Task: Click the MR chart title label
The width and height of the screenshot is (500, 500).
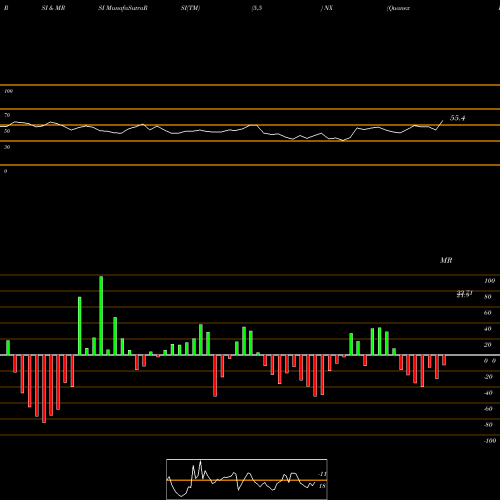Action: click(446, 260)
